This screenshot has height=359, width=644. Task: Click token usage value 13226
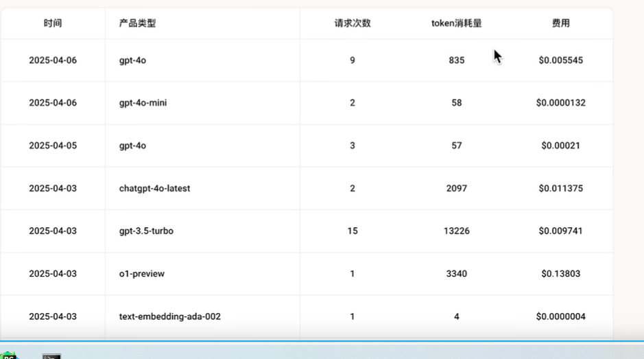click(456, 231)
